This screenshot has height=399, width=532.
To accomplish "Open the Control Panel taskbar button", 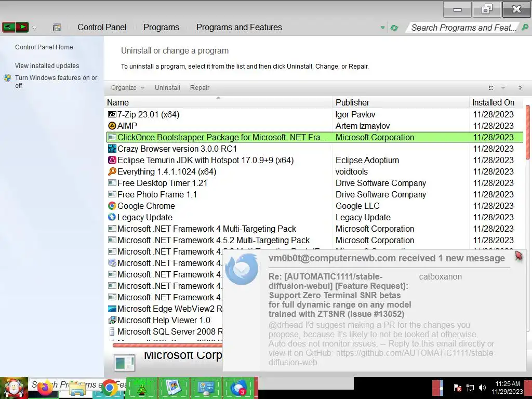I will [206, 388].
